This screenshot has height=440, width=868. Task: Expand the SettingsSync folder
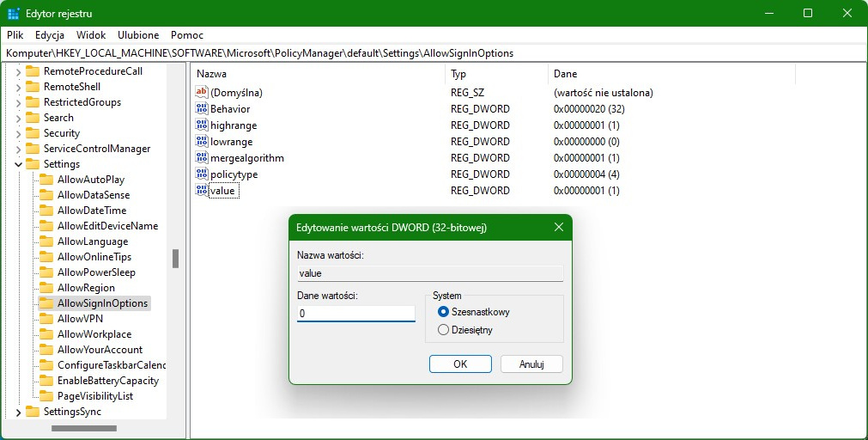[x=18, y=412]
